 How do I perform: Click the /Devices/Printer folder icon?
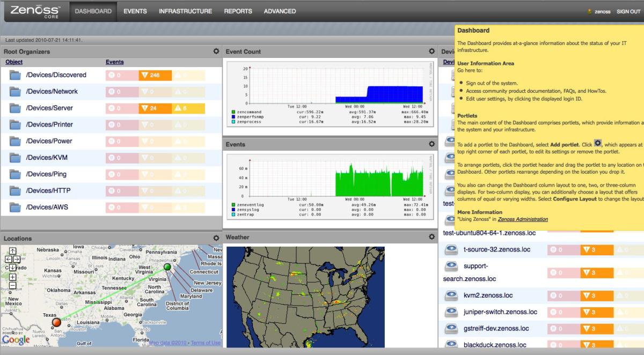click(x=15, y=125)
